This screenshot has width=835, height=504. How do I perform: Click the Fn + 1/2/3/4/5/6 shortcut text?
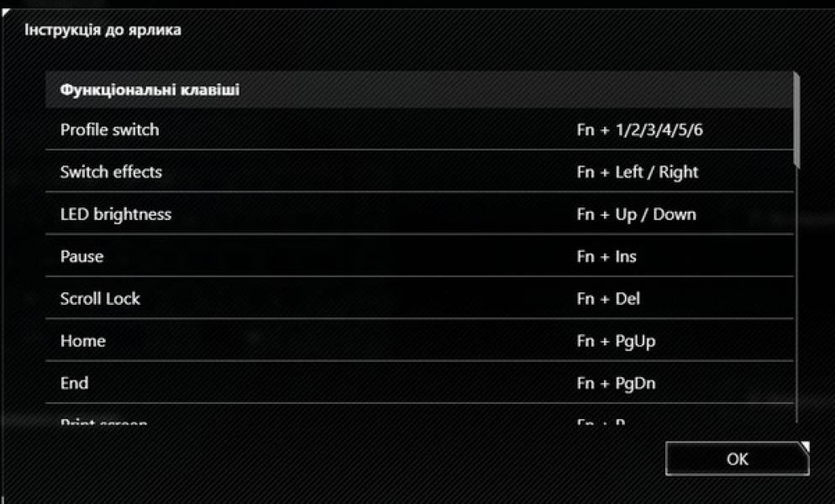pyautogui.click(x=645, y=130)
